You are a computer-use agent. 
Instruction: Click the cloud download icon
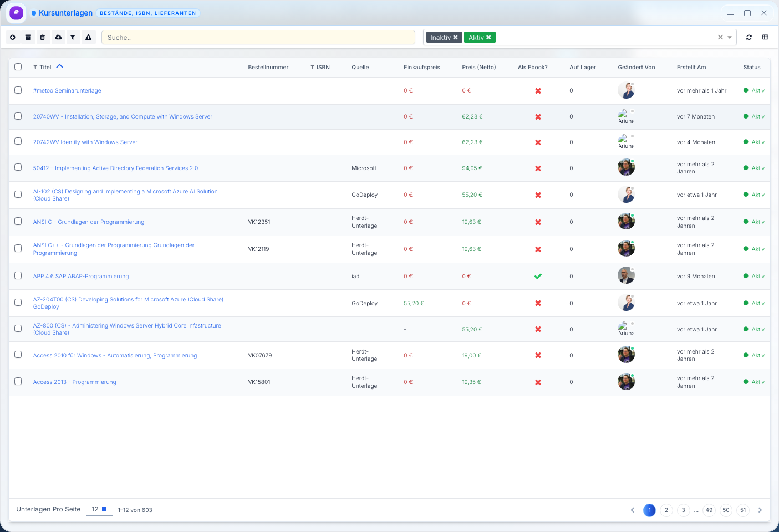pyautogui.click(x=58, y=37)
